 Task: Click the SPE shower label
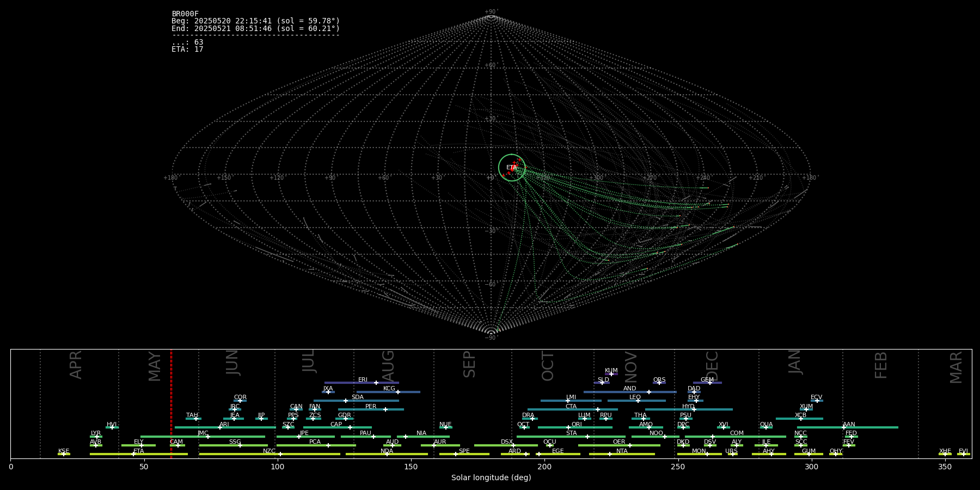point(464,451)
